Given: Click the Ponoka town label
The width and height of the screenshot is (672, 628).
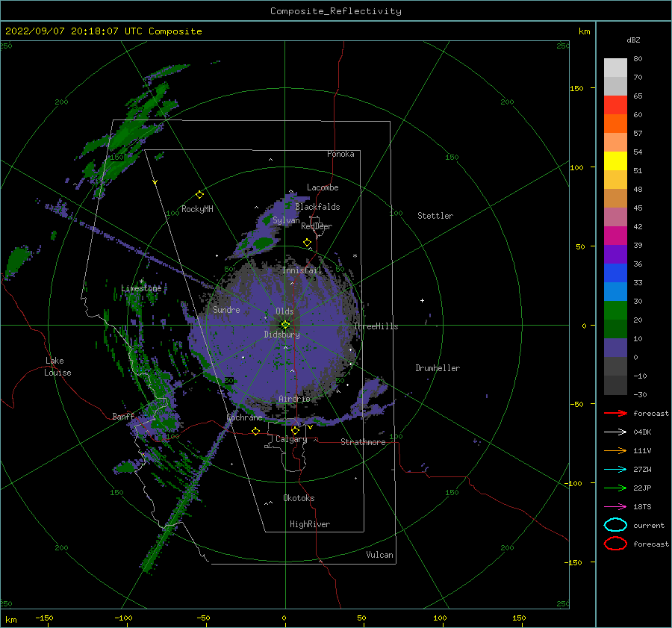Looking at the screenshot, I should click(340, 154).
